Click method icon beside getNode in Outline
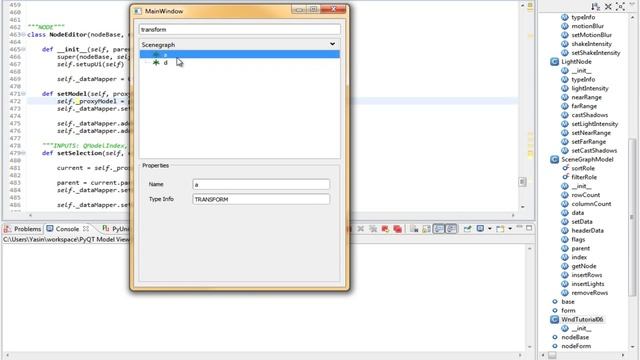This screenshot has height=360, width=640. [565, 266]
